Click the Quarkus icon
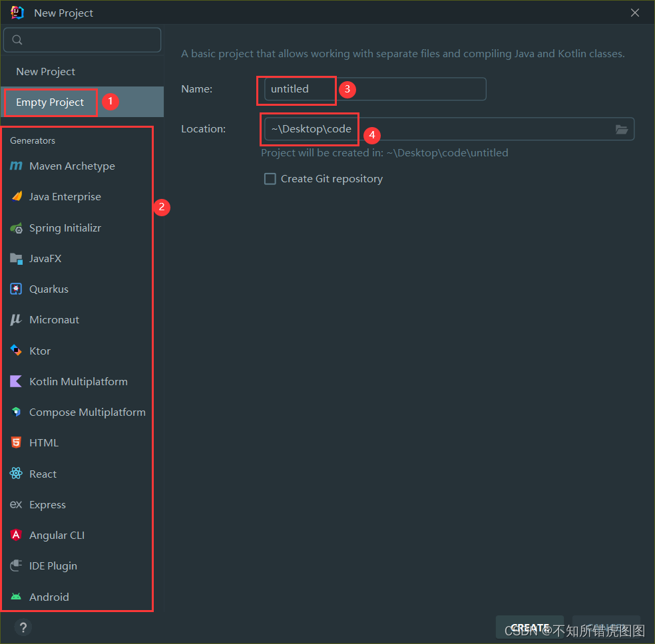Screen dimensions: 655x644 tap(16, 289)
